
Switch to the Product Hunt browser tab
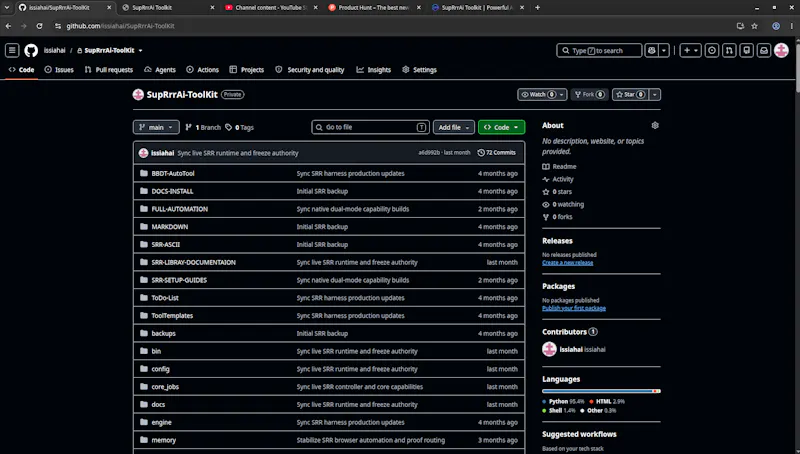(374, 8)
